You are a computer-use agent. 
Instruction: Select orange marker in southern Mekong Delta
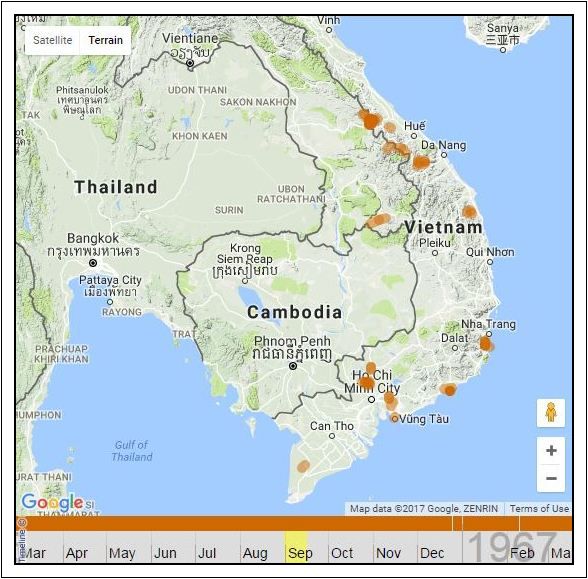[303, 466]
